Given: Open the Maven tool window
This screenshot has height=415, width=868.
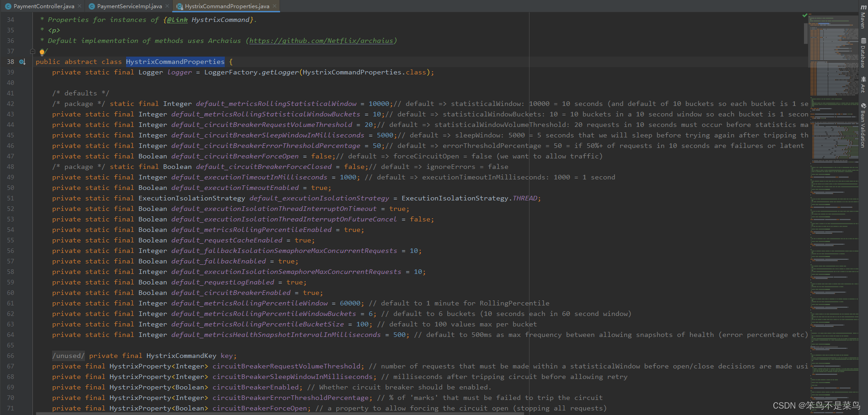Looking at the screenshot, I should (863, 16).
